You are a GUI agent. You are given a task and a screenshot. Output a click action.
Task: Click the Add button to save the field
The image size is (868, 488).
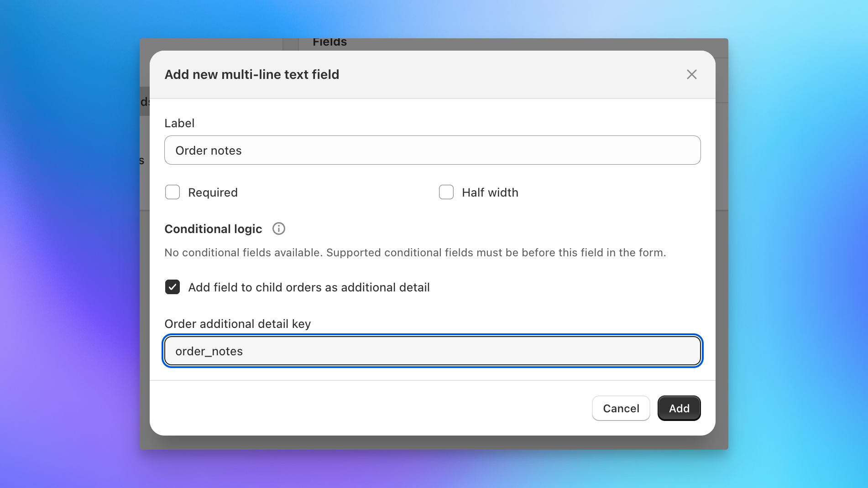679,408
